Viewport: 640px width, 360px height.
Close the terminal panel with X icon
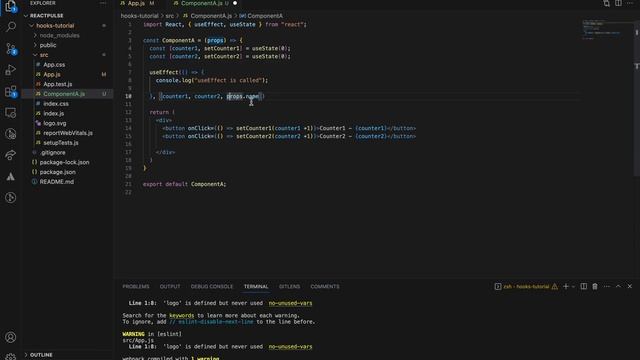(629, 287)
